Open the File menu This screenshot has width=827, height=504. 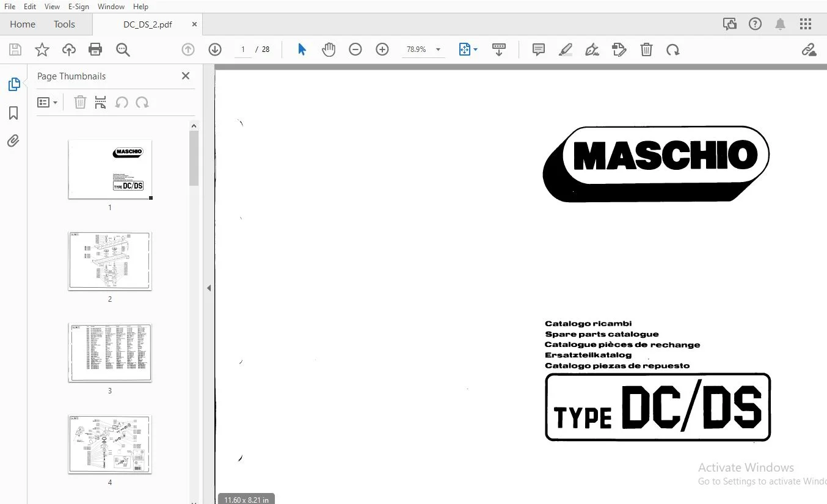pos(10,7)
